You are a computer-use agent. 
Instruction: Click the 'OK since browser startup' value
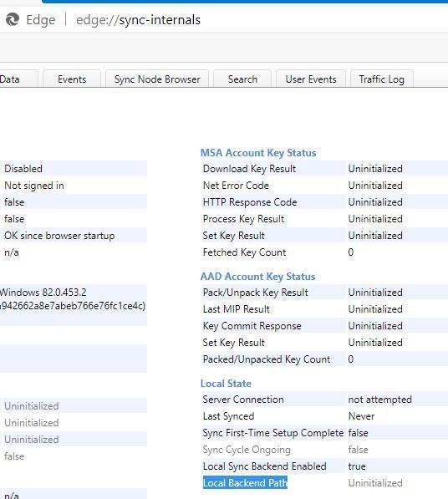[x=59, y=236]
